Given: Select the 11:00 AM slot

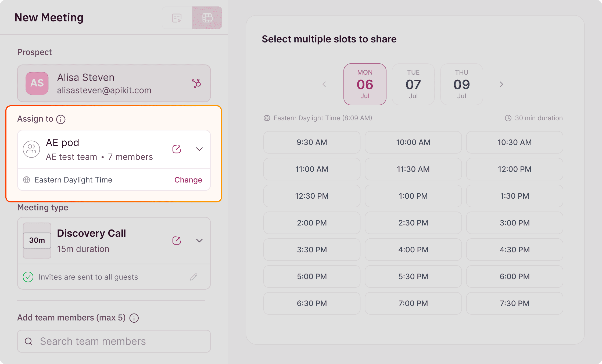Looking at the screenshot, I should [312, 169].
